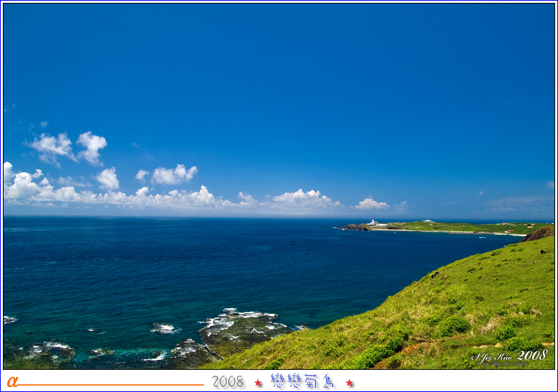Viewport: 558px width, 392px height.
Task: Click the small rock at the far-left shoreline
Action: coord(9,320)
